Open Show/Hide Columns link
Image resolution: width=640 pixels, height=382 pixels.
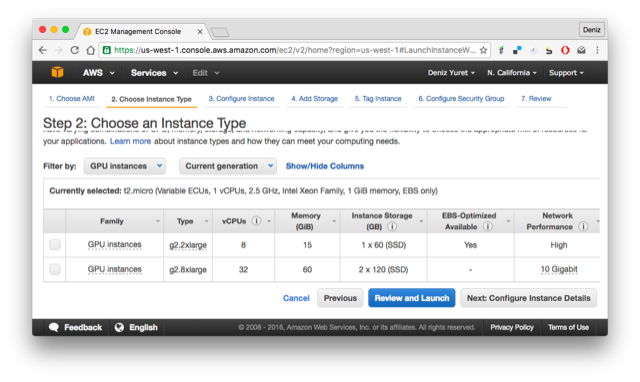[324, 166]
